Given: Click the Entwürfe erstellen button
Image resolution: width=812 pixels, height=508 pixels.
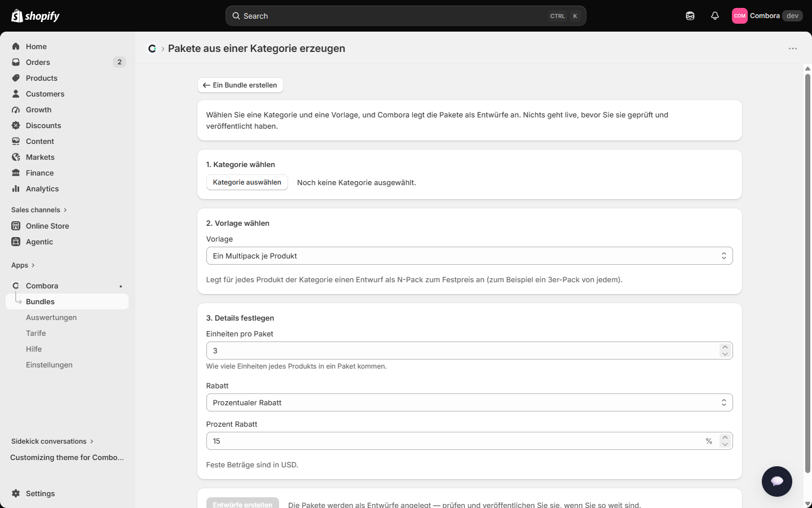Looking at the screenshot, I should pos(242,503).
